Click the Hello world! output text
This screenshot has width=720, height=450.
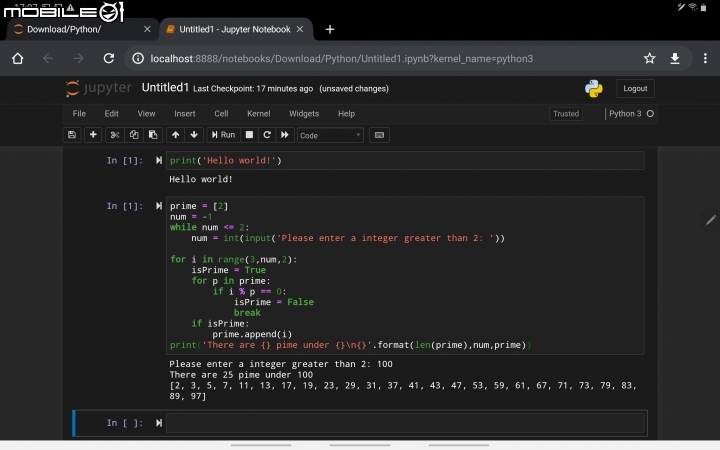201,179
